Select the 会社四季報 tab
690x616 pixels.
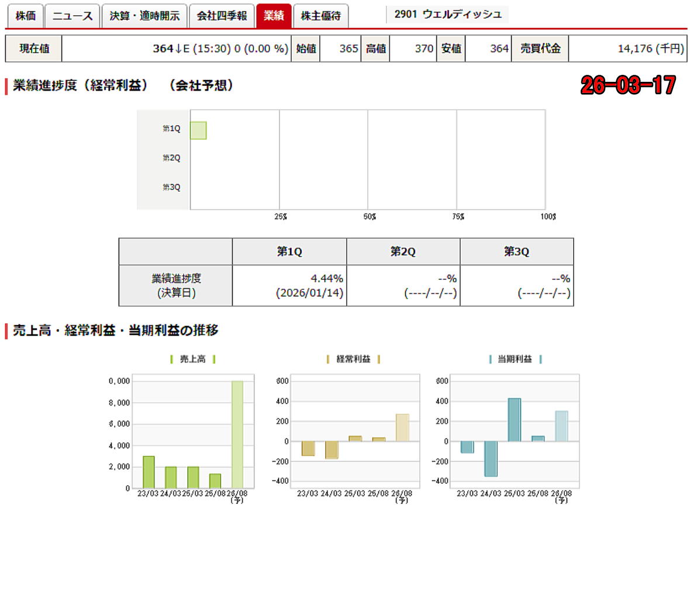pos(222,16)
